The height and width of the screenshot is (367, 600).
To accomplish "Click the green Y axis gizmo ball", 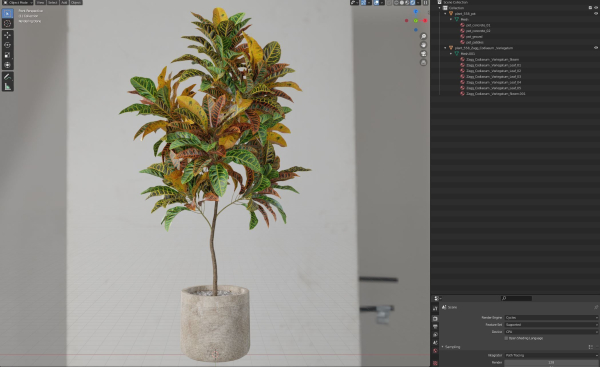I will tap(416, 21).
